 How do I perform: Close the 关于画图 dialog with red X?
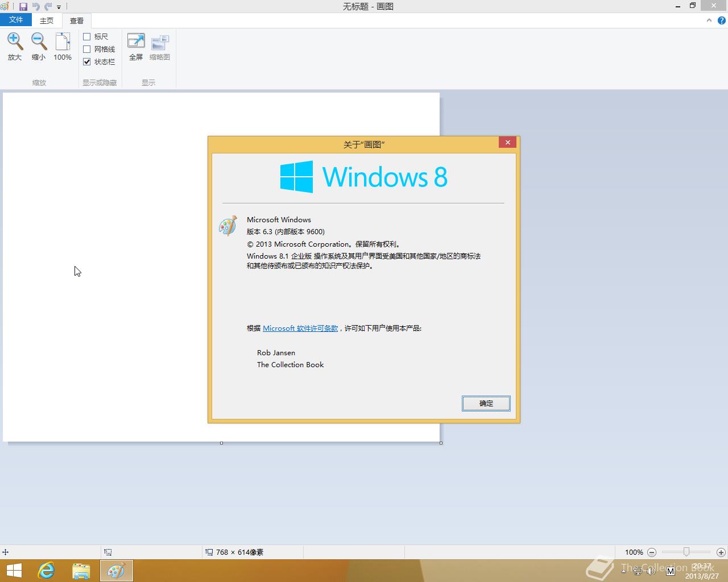[x=508, y=142]
